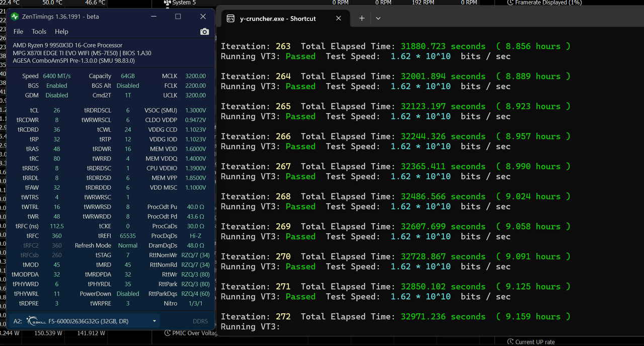The height and width of the screenshot is (346, 644).
Task: Maximize the ZenTimings window
Action: point(178,17)
